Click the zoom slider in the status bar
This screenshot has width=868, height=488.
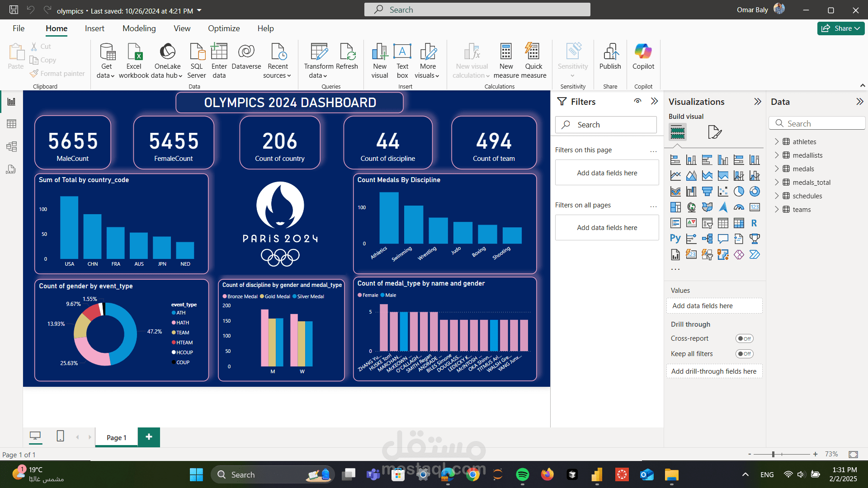click(x=774, y=454)
